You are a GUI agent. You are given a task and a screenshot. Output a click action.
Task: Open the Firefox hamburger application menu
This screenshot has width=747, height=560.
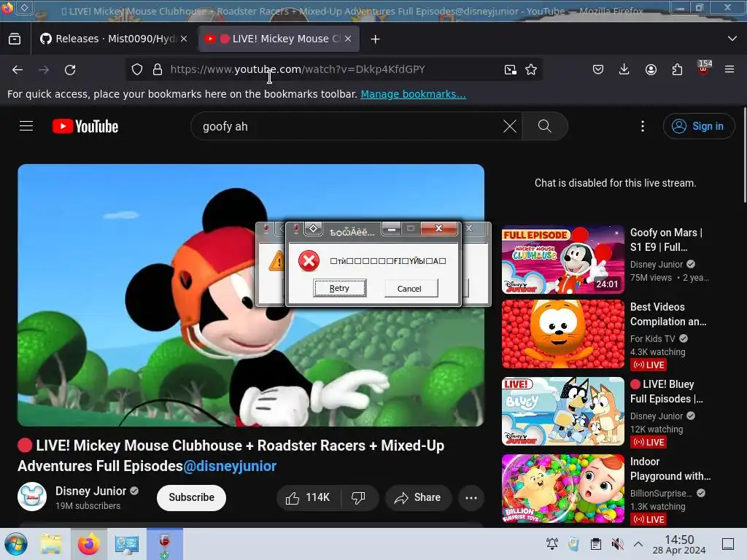[729, 69]
